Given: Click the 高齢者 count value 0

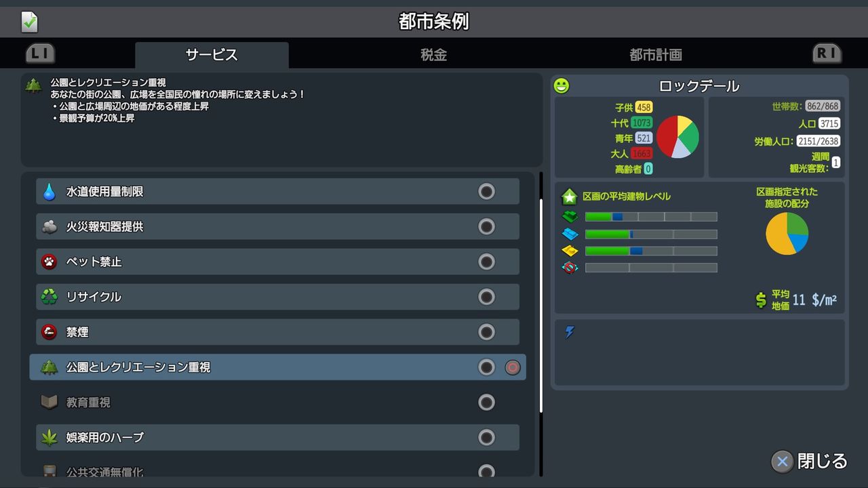Looking at the screenshot, I should point(648,169).
